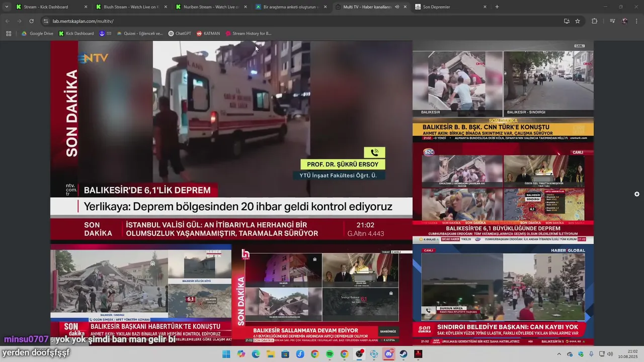The height and width of the screenshot is (362, 644).
Task: Open the Chrome profile avatar
Action: pos(624,21)
